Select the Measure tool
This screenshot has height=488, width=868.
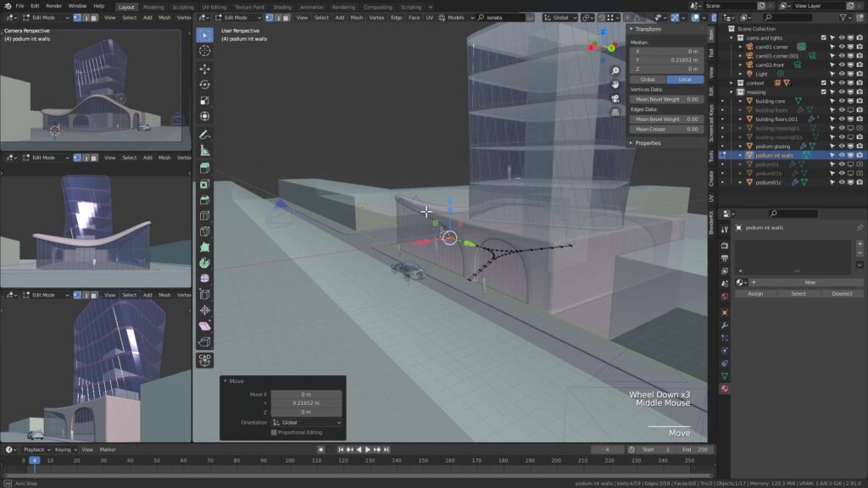[x=205, y=151]
